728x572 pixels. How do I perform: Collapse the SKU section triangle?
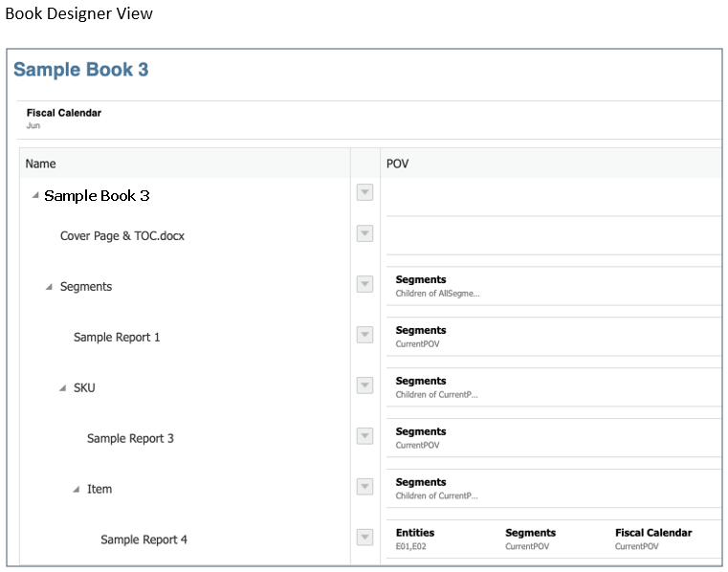[x=62, y=388]
